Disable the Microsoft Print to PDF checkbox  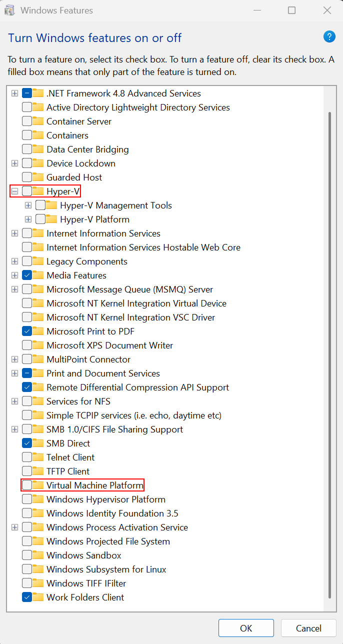(x=25, y=331)
